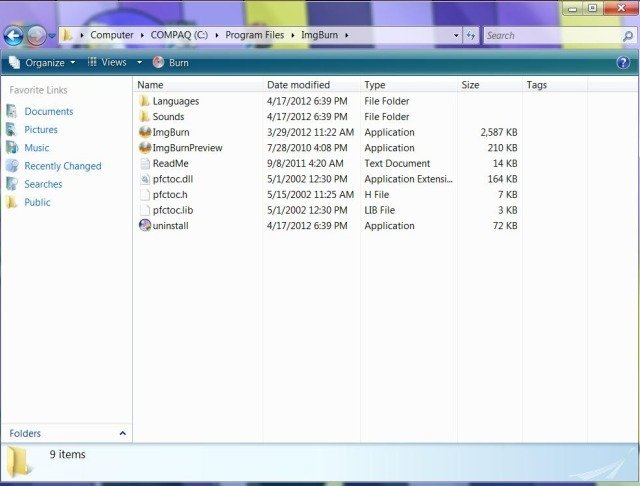The image size is (640, 486).
Task: Click the LIB File type cell
Action: [380, 210]
